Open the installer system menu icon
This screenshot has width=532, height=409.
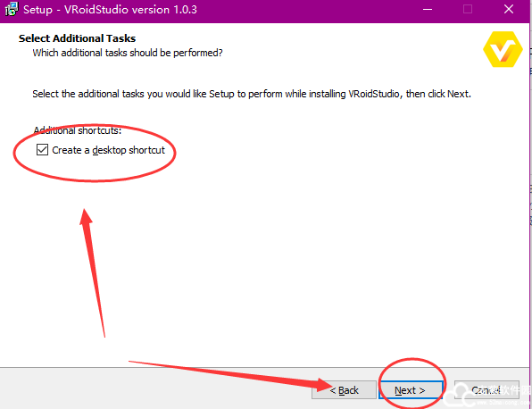point(11,9)
